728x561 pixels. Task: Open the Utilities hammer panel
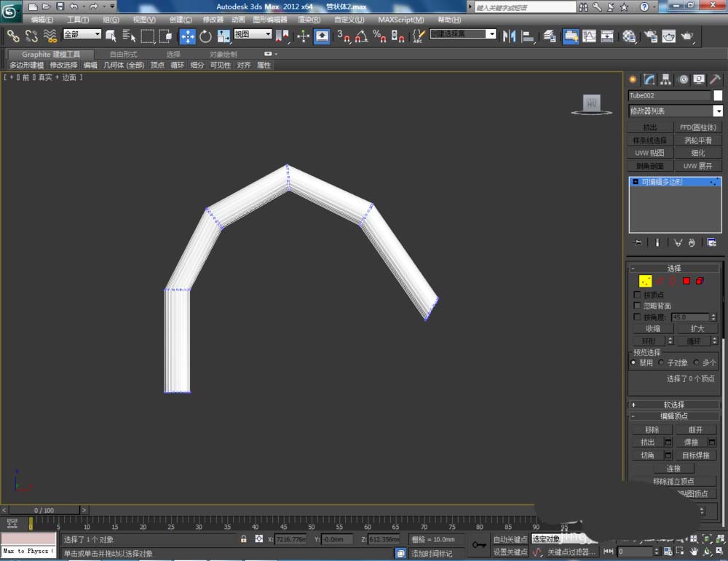tap(716, 79)
